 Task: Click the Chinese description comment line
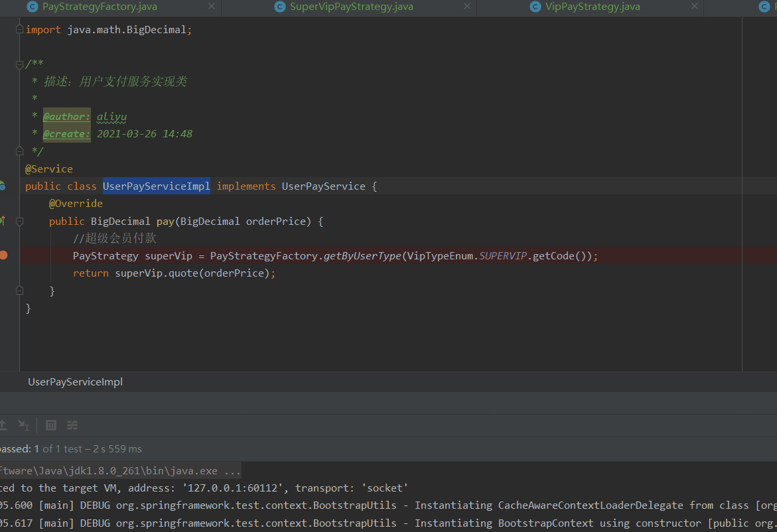pos(115,81)
